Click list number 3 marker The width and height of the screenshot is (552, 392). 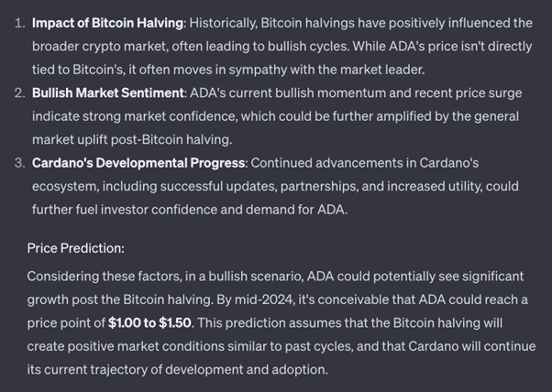point(20,163)
